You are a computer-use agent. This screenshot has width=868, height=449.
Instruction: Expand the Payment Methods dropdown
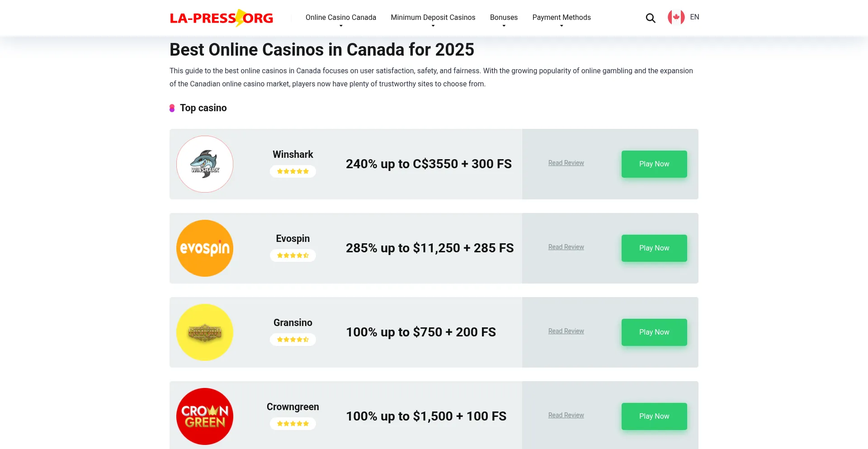pyautogui.click(x=561, y=18)
